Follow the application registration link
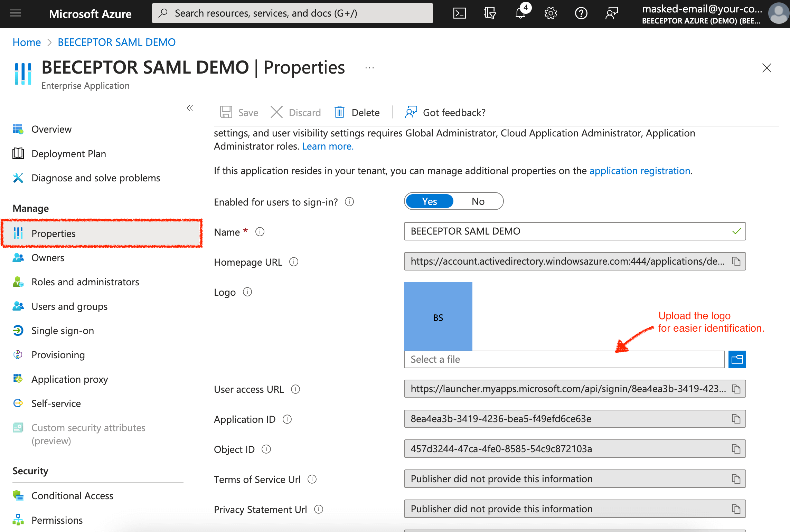 (x=640, y=171)
